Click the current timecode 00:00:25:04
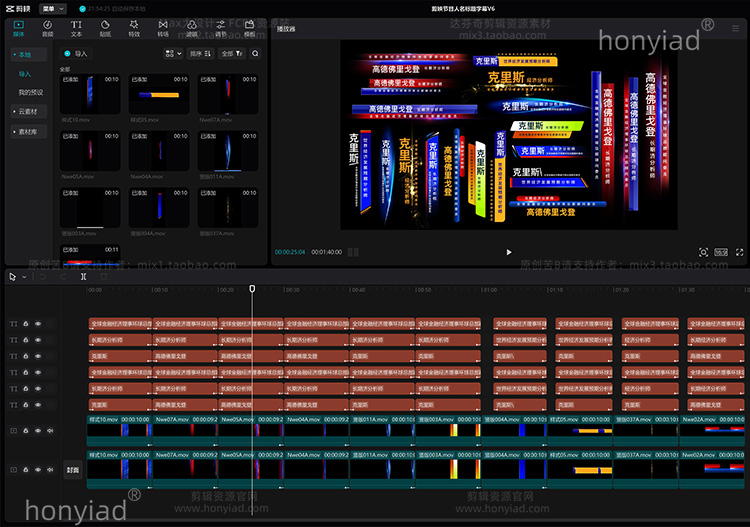This screenshot has height=527, width=750. pos(290,252)
